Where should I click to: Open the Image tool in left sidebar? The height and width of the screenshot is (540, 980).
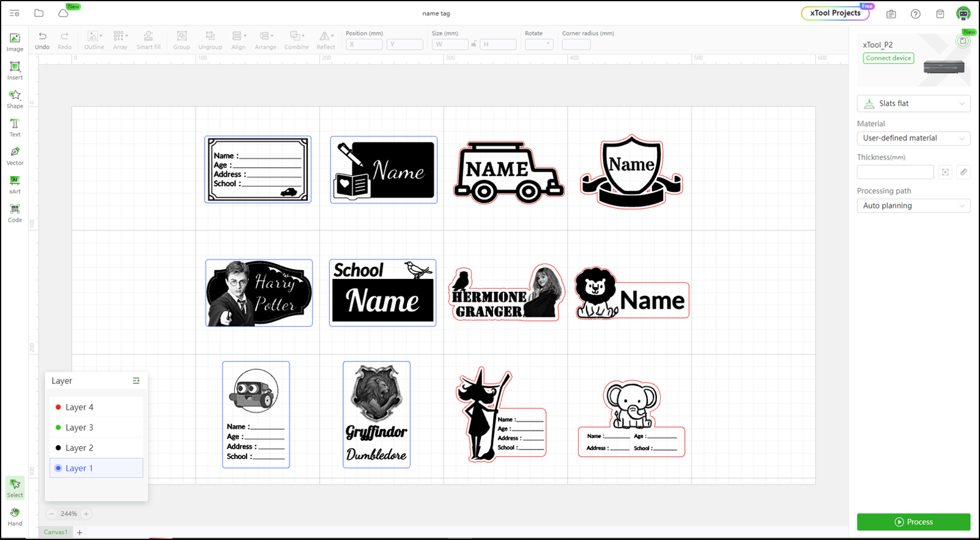15,42
